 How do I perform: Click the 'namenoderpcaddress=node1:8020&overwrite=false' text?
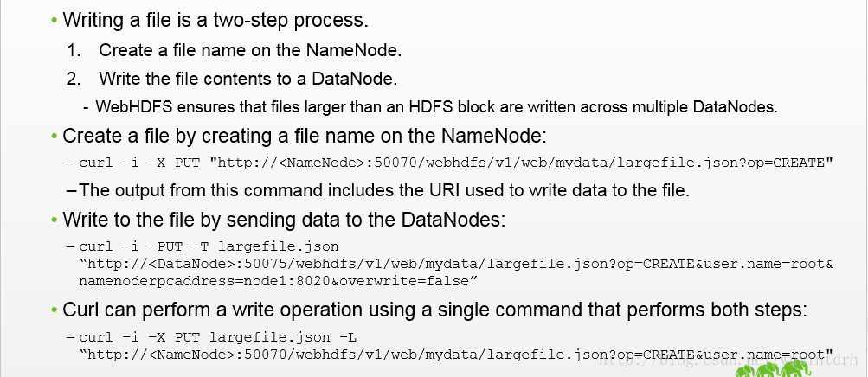point(278,281)
